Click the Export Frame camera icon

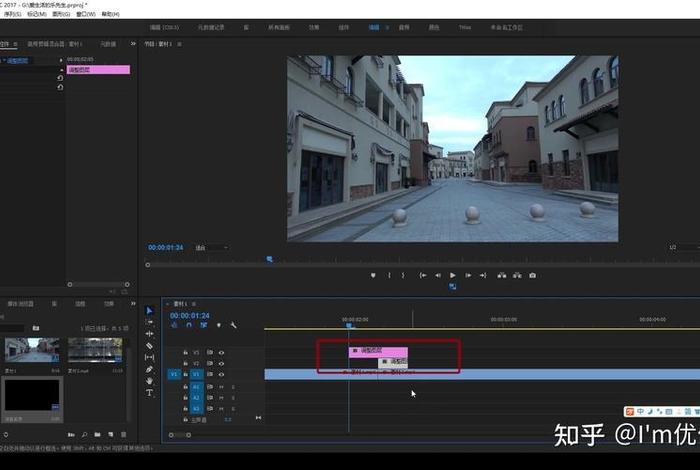pos(532,275)
